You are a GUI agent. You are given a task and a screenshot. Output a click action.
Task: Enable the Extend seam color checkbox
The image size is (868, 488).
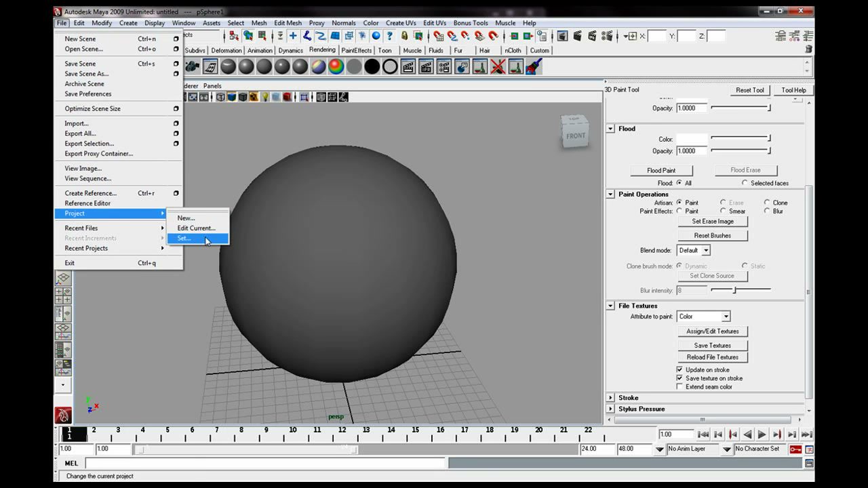click(679, 386)
